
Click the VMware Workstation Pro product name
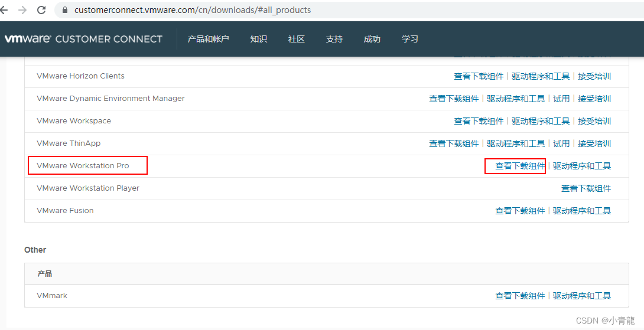point(83,165)
